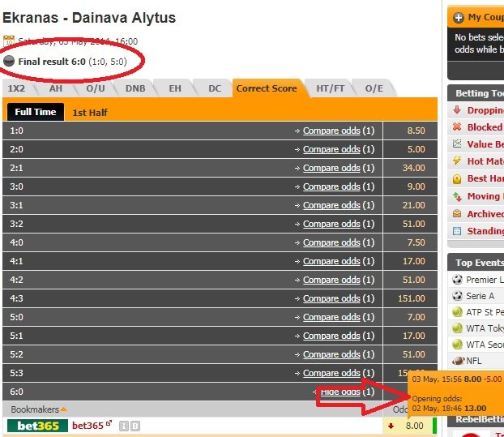Click the Premier League soccer ball icon
504x437 pixels.
pos(457,280)
